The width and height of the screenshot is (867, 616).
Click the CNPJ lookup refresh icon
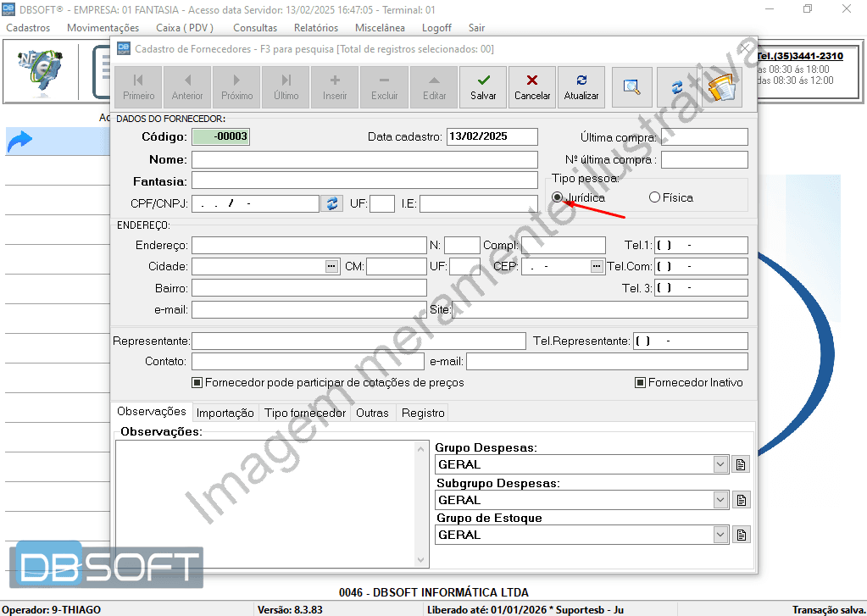tap(331, 203)
